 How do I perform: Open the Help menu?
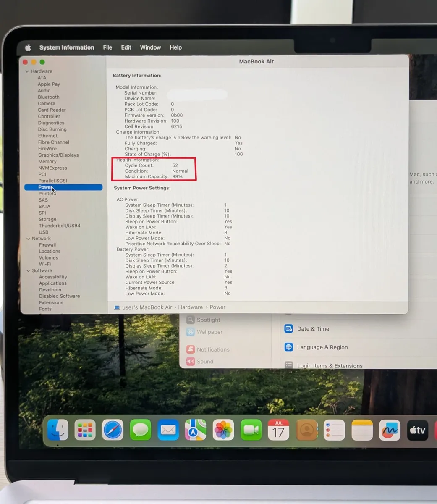(175, 47)
